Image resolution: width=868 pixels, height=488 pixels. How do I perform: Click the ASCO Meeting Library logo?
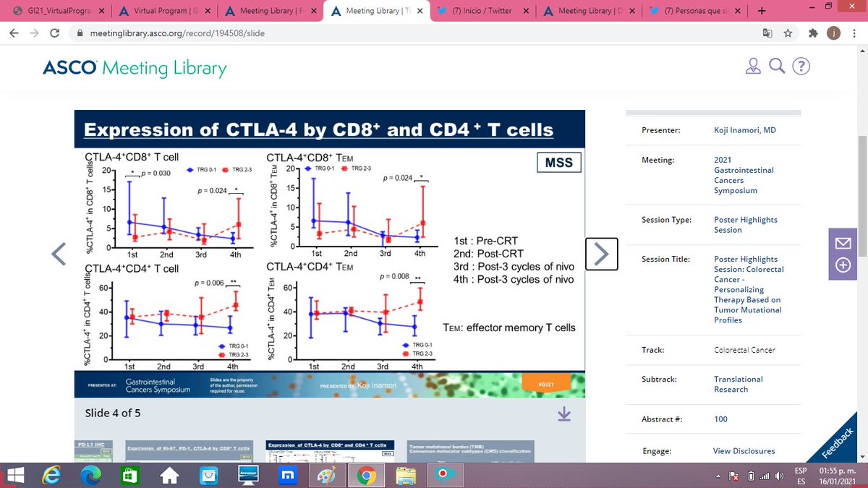pyautogui.click(x=135, y=68)
